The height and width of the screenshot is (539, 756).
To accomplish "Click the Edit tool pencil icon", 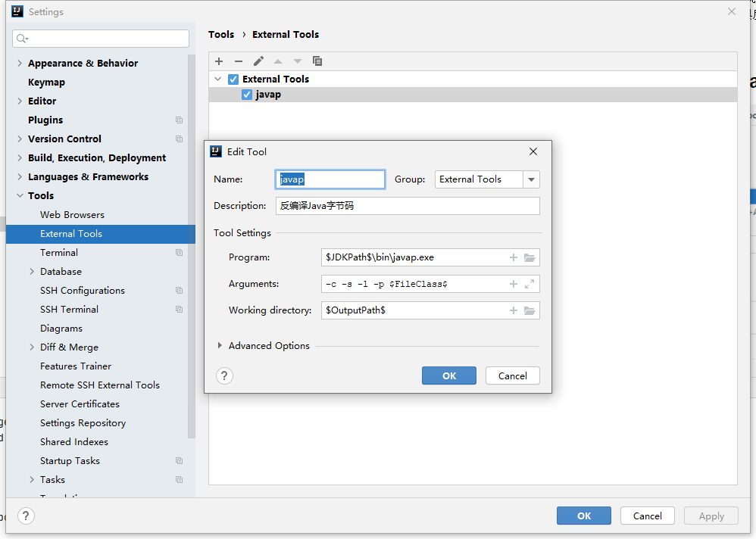I will point(258,61).
